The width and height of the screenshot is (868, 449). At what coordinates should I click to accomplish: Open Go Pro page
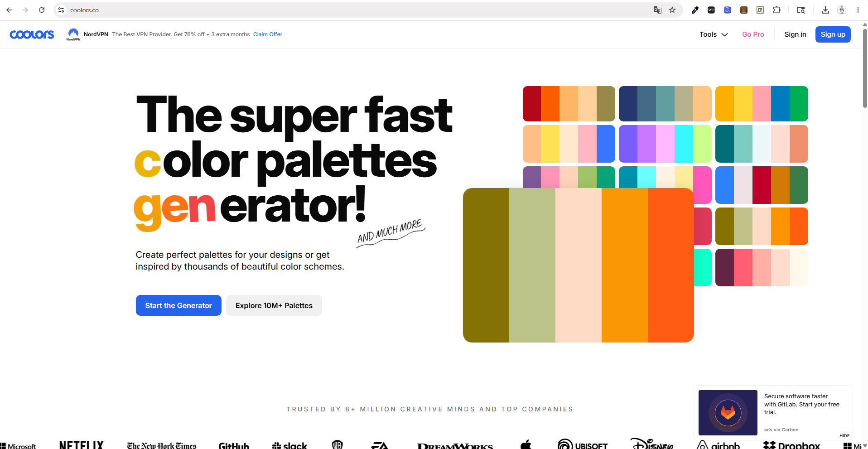tap(753, 34)
